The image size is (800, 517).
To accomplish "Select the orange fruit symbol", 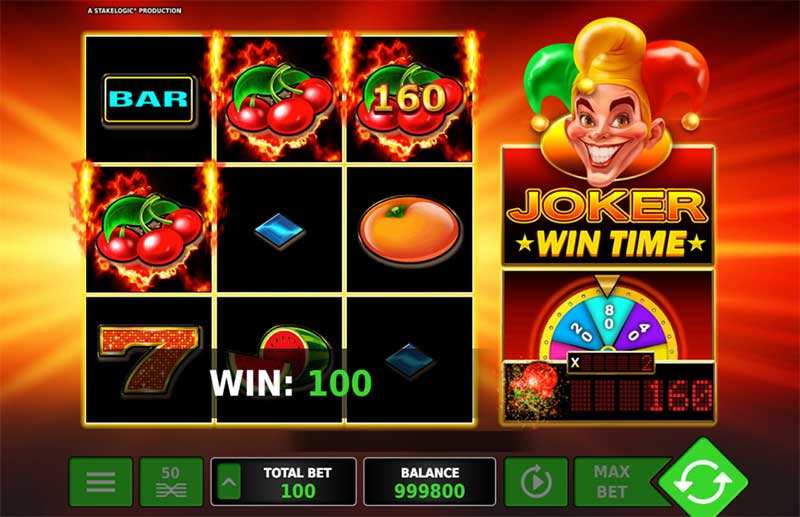I will pyautogui.click(x=410, y=229).
